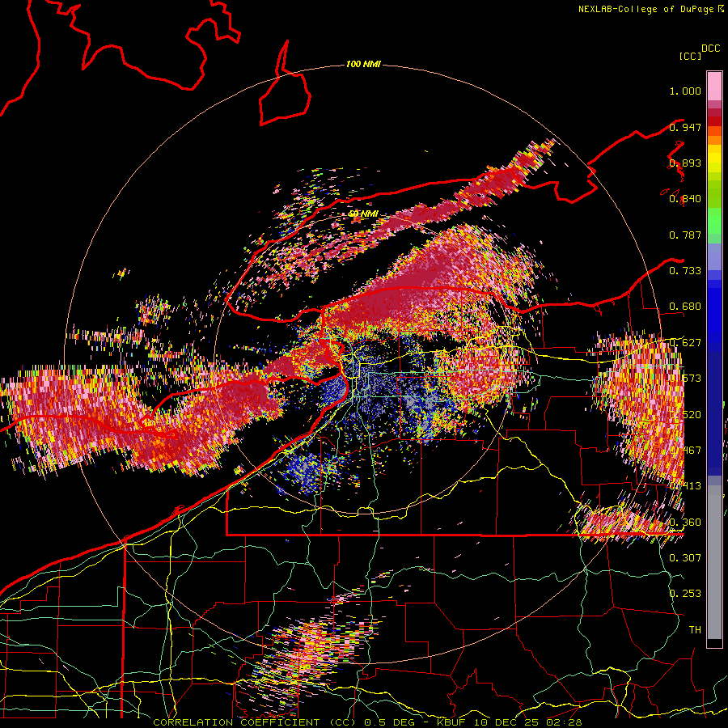The image size is (728, 728).
Task: Select the 0.893 legend value
Action: 685,163
